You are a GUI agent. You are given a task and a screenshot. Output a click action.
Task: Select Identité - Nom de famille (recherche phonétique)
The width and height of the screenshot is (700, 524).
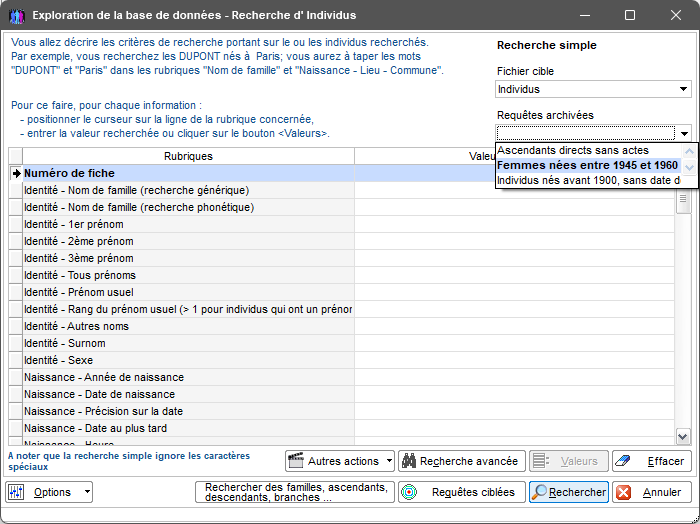point(188,208)
